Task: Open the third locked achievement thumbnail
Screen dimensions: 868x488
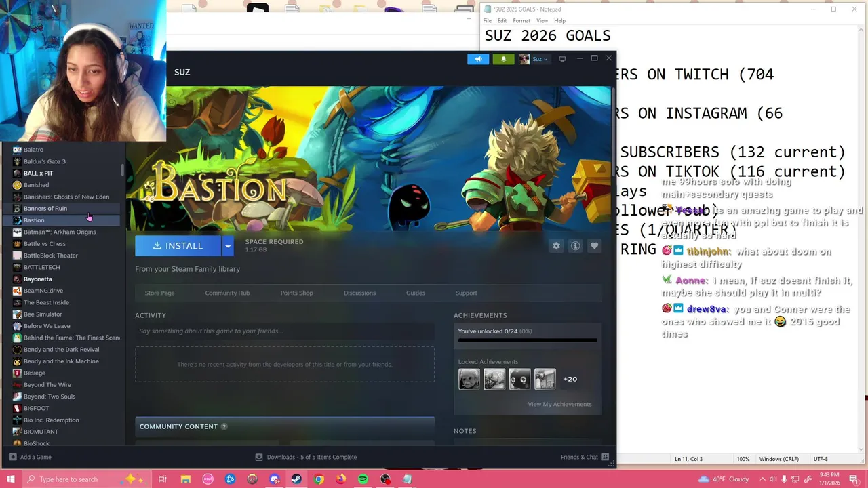Action: click(520, 379)
